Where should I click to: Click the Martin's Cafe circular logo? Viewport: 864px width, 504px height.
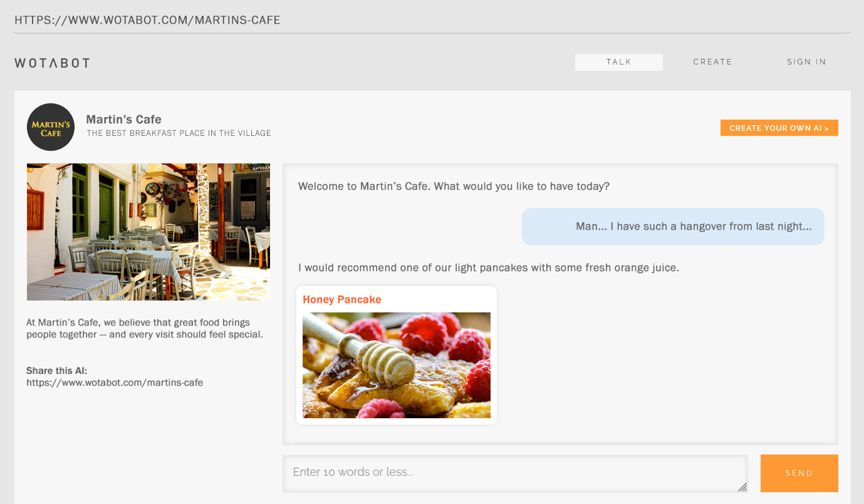click(x=50, y=127)
